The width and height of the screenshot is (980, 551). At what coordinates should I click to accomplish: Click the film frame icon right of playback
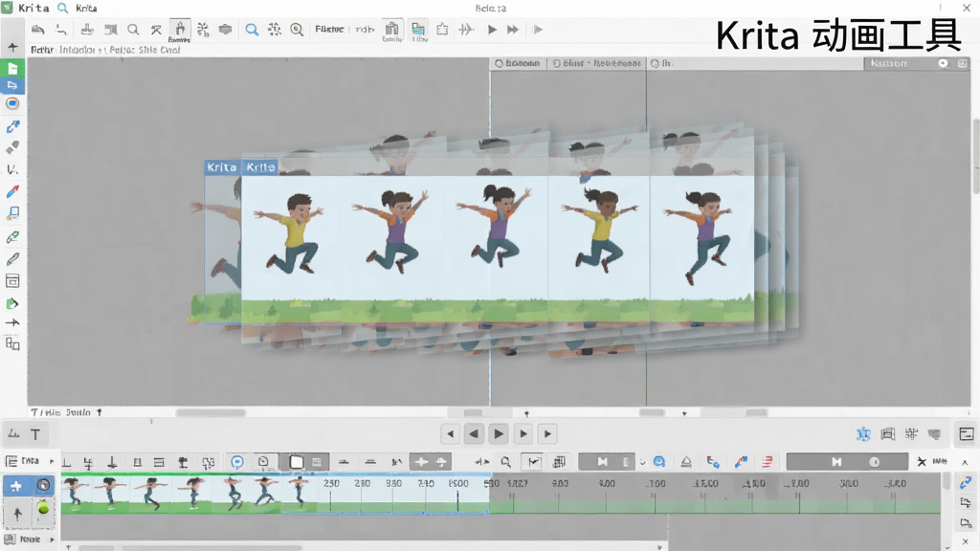(887, 434)
